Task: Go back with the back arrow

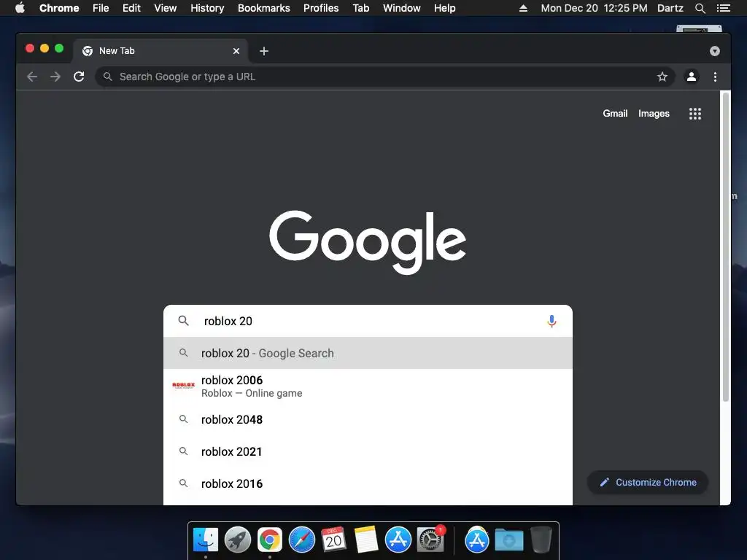Action: [32, 77]
